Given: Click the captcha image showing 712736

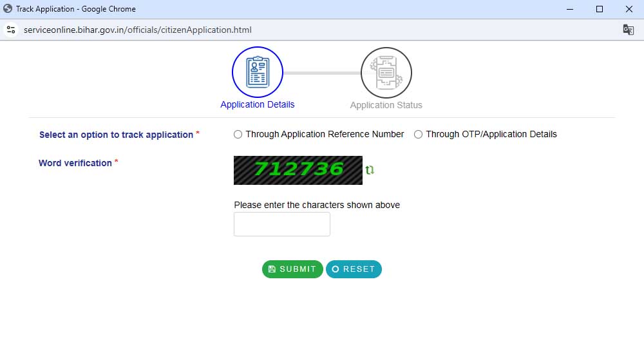Looking at the screenshot, I should coord(298,170).
